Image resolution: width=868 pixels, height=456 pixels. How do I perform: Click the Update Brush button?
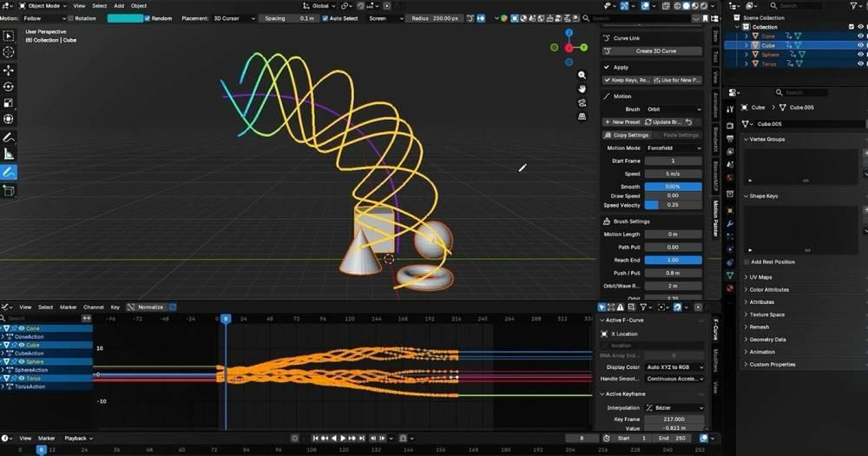(x=663, y=122)
